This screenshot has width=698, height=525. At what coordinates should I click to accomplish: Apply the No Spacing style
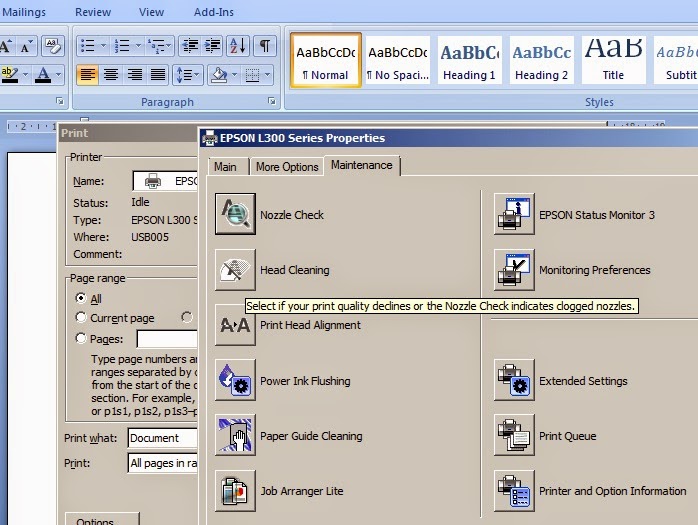[x=398, y=60]
